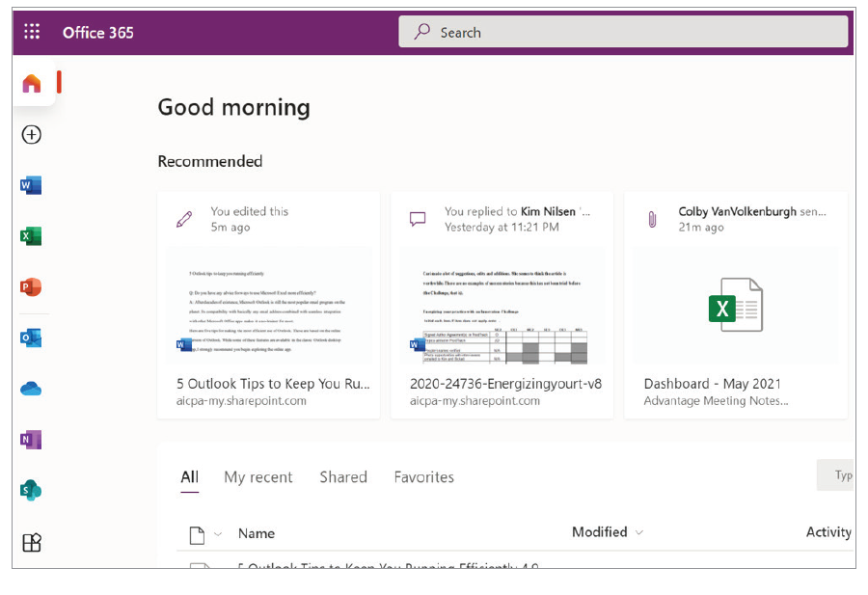The width and height of the screenshot is (868, 595).
Task: Click the Colby VanVolkenburgh sender name
Action: tap(738, 211)
